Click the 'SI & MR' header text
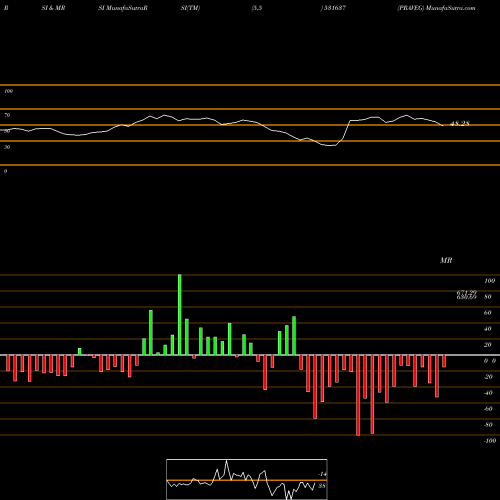 click(x=53, y=8)
